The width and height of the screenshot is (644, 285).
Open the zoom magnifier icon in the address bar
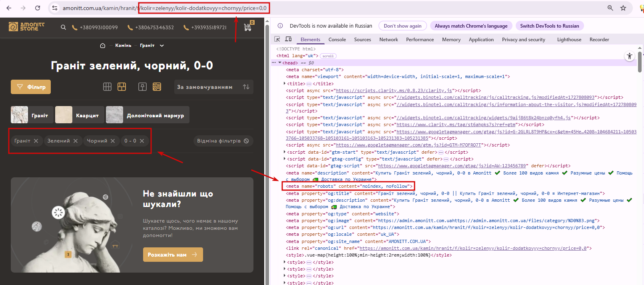point(610,8)
